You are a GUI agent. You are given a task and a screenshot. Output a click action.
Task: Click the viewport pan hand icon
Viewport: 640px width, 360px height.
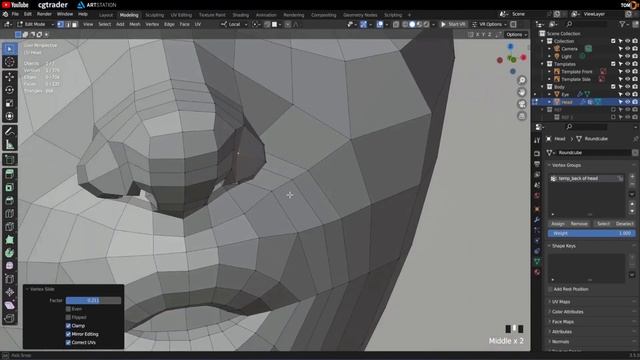[522, 92]
